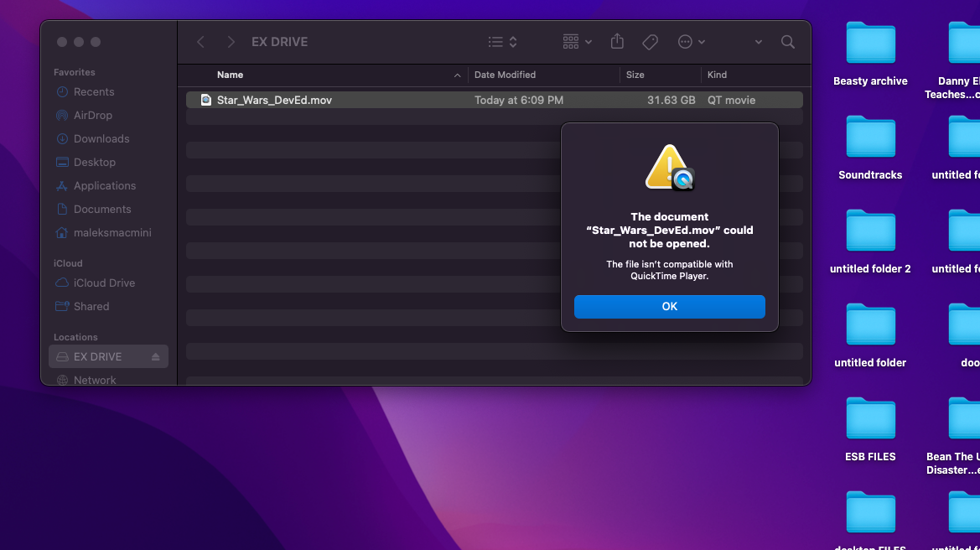This screenshot has width=980, height=550.
Task: Sort by Date Modified column
Action: click(x=505, y=75)
